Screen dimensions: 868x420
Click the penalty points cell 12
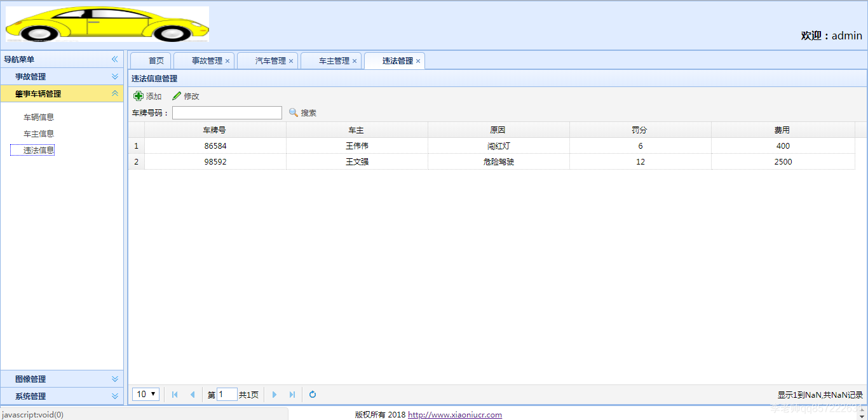[x=640, y=161]
